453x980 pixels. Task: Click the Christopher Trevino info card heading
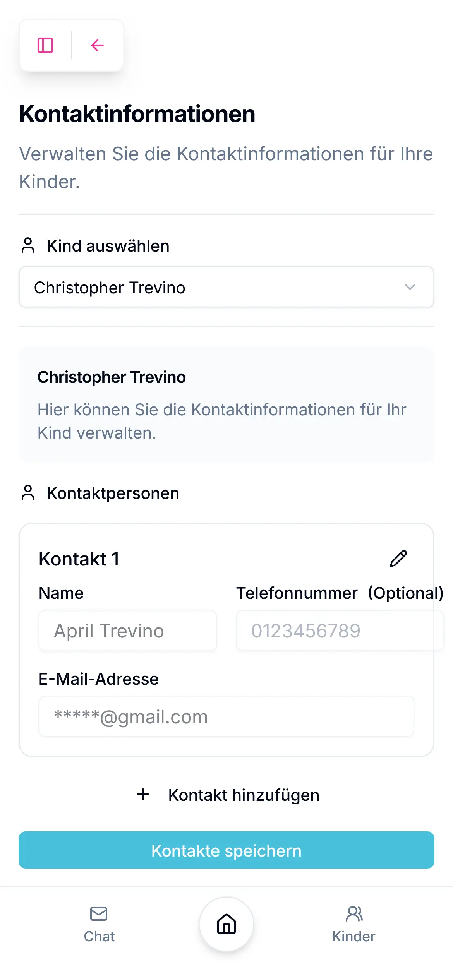click(112, 377)
